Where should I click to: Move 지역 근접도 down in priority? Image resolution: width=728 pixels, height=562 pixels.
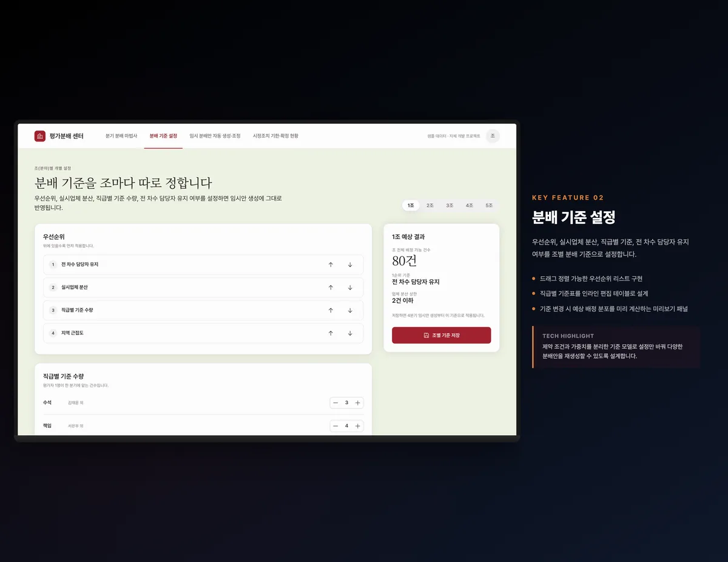pyautogui.click(x=350, y=333)
